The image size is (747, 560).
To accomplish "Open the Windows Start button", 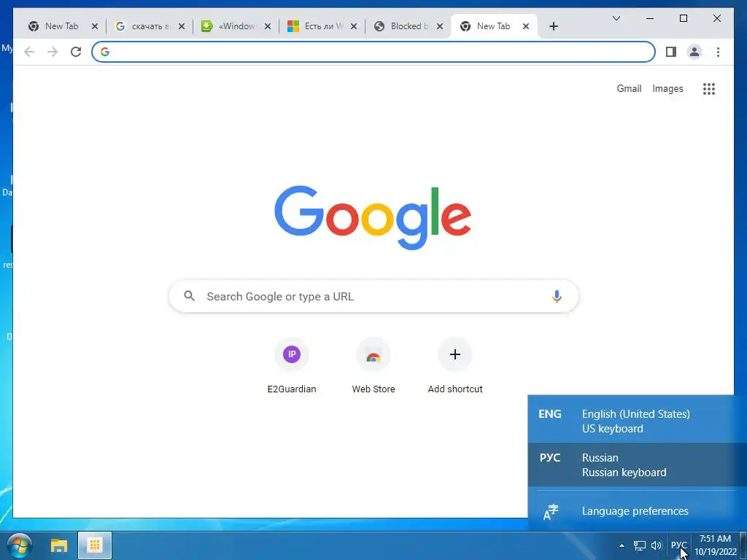I will (20, 545).
